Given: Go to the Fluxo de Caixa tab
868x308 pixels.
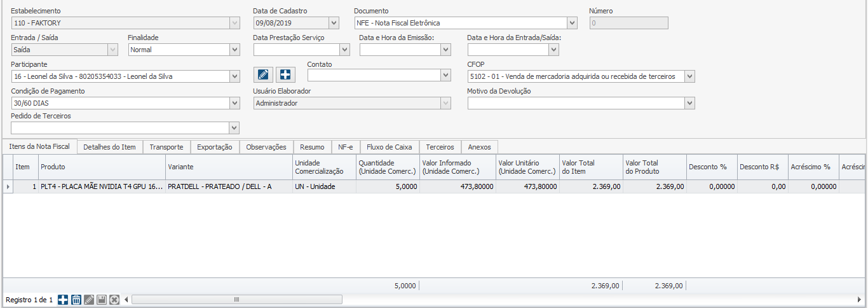Looking at the screenshot, I should tap(389, 147).
